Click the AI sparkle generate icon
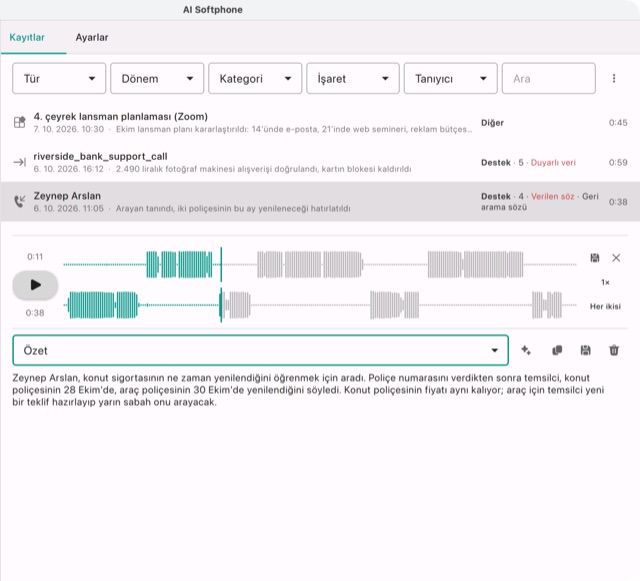 tap(526, 350)
